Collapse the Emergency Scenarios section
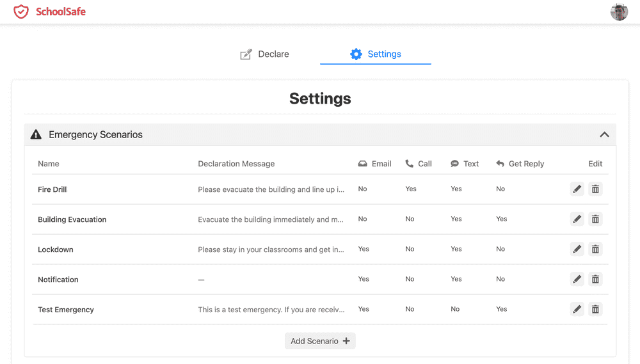Screen dimensions: 640x364 tap(604, 135)
